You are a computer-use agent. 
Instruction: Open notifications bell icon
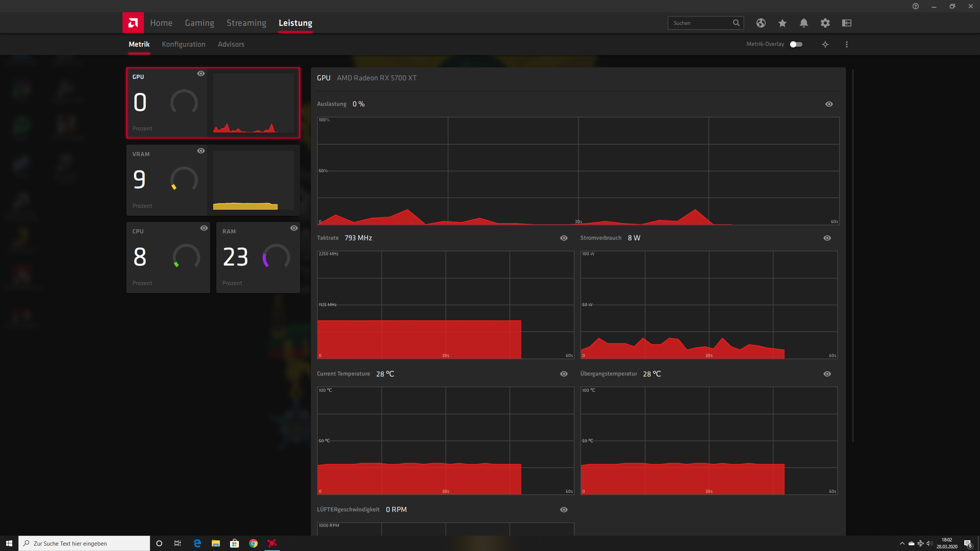pos(804,23)
